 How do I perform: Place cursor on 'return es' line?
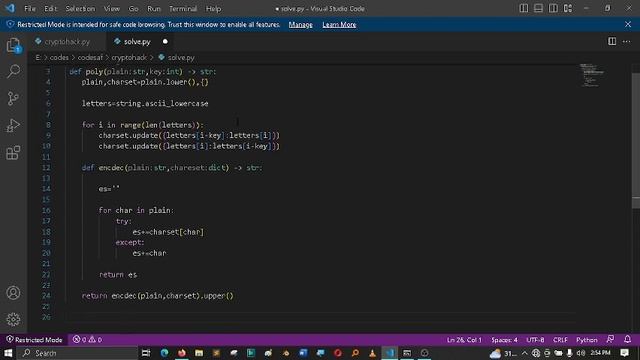[118, 274]
